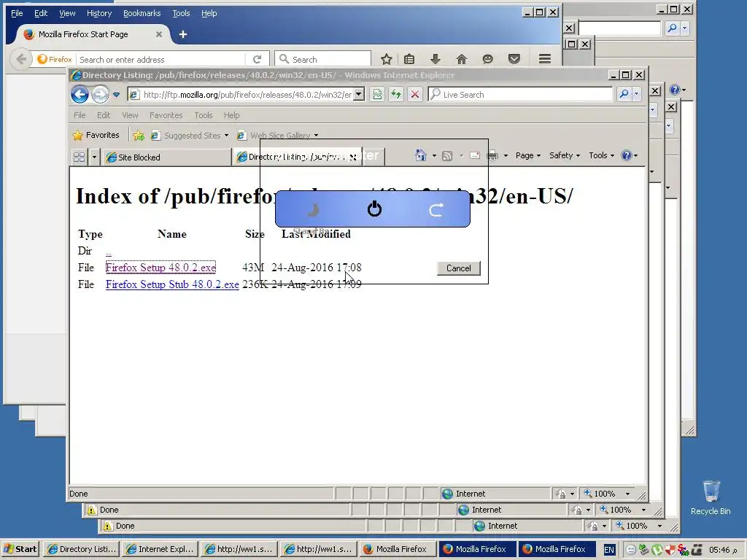Click Firefox Pocket icon

coord(514,59)
